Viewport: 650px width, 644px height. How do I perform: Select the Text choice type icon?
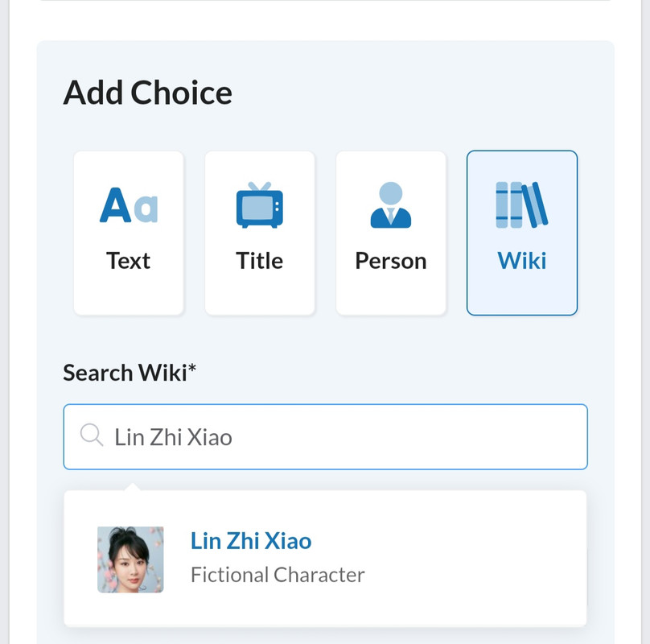click(129, 204)
